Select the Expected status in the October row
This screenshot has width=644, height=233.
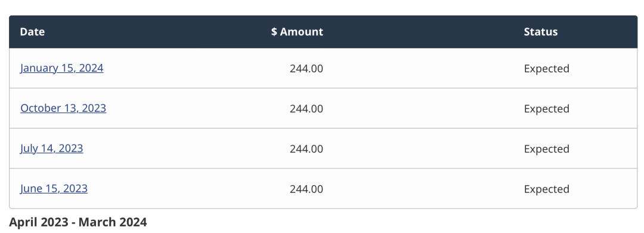coord(546,109)
